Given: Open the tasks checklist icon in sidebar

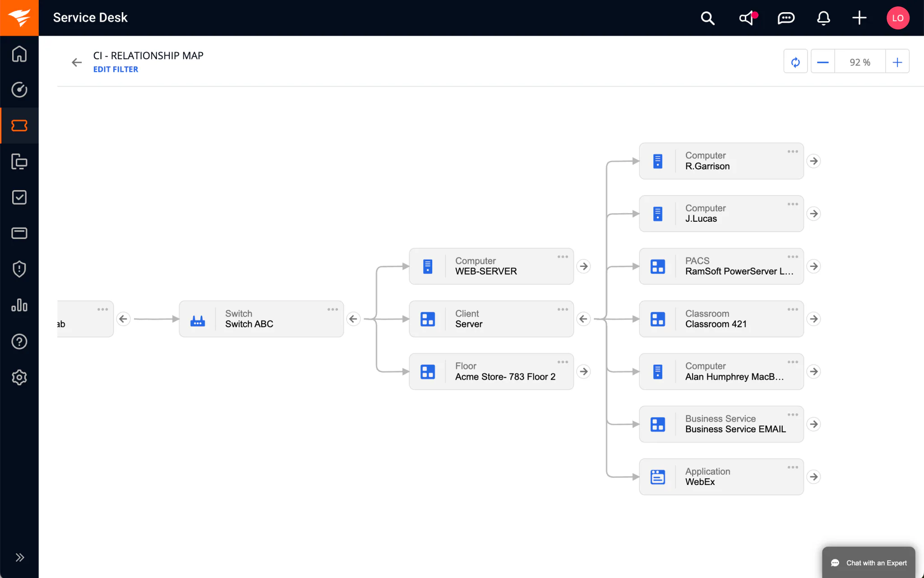Looking at the screenshot, I should tap(19, 197).
